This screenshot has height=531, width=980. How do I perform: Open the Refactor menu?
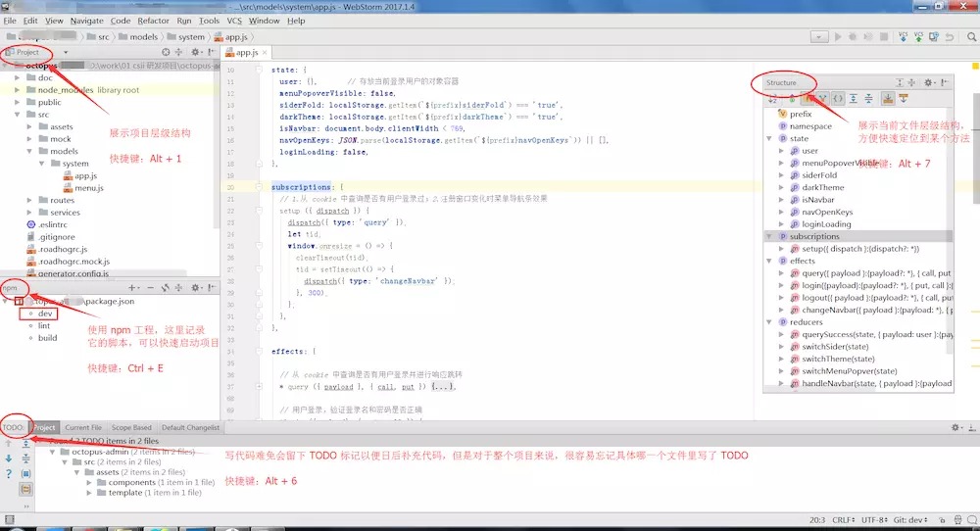[153, 21]
